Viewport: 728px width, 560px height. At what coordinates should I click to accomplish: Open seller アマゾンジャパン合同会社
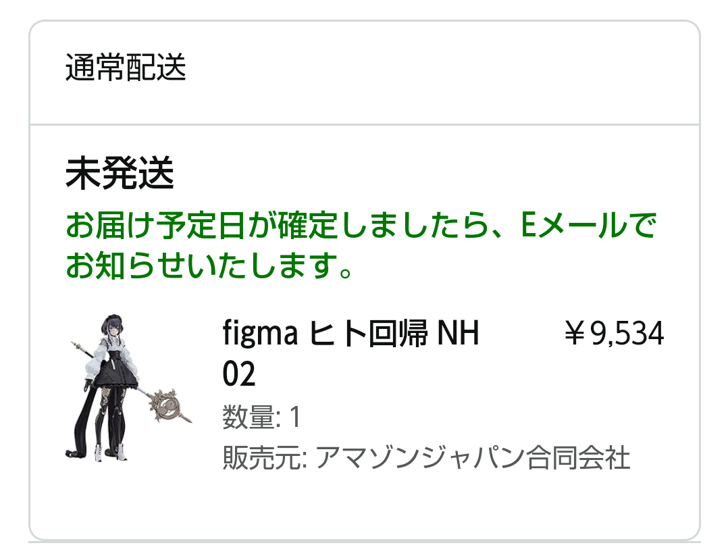[473, 458]
